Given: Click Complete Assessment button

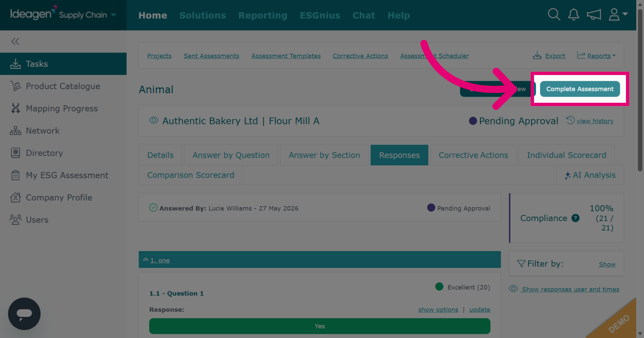Looking at the screenshot, I should pyautogui.click(x=580, y=89).
